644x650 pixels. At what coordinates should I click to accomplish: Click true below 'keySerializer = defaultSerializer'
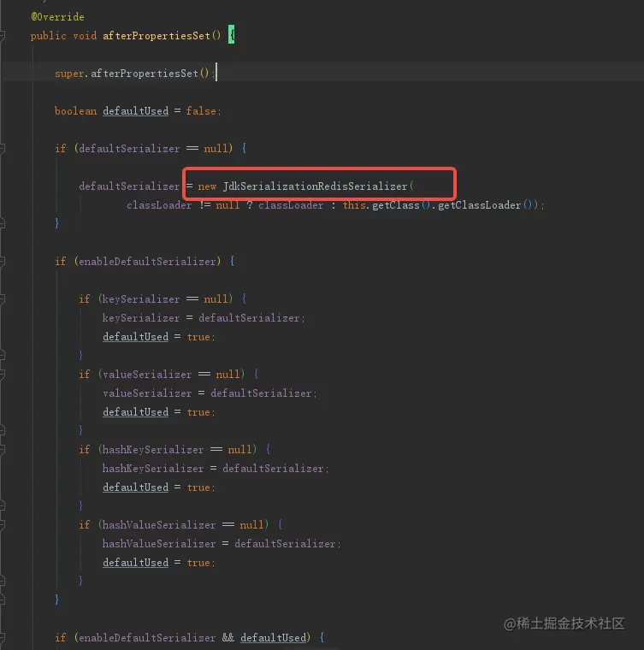(198, 337)
